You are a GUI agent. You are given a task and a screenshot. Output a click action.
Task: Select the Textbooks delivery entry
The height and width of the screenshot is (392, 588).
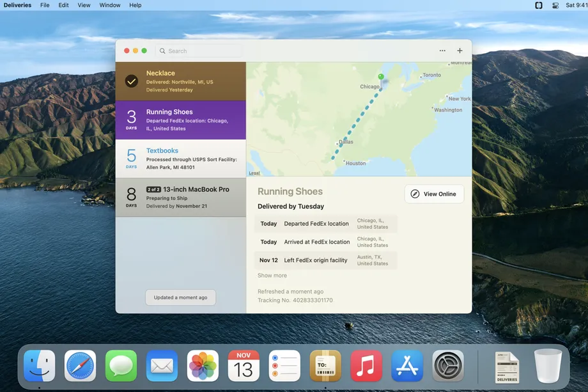(181, 159)
